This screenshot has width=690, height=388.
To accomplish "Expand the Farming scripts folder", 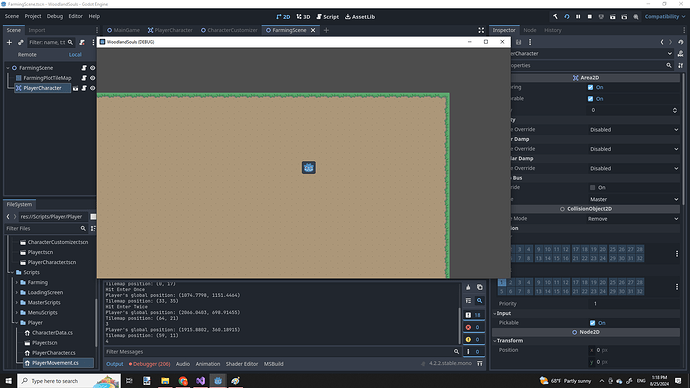I will pos(17,282).
